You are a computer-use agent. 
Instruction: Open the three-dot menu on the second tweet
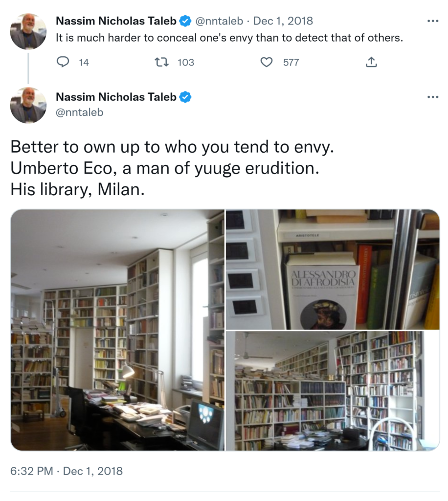point(433,97)
